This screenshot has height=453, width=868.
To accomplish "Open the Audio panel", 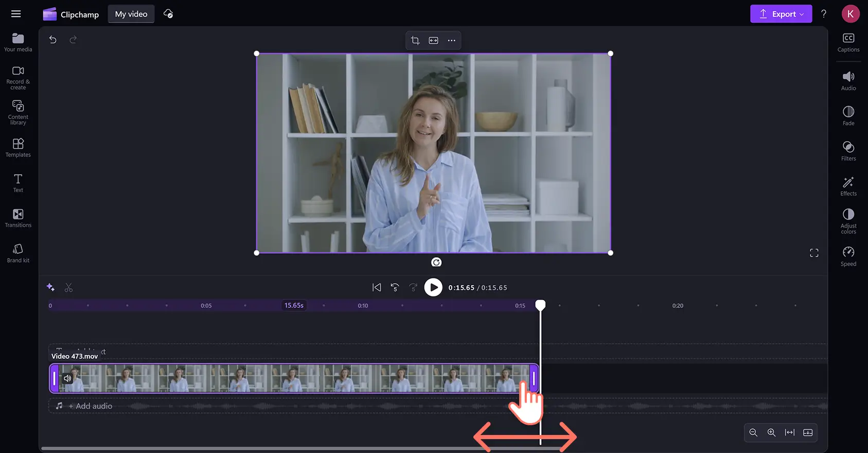I will point(848,81).
